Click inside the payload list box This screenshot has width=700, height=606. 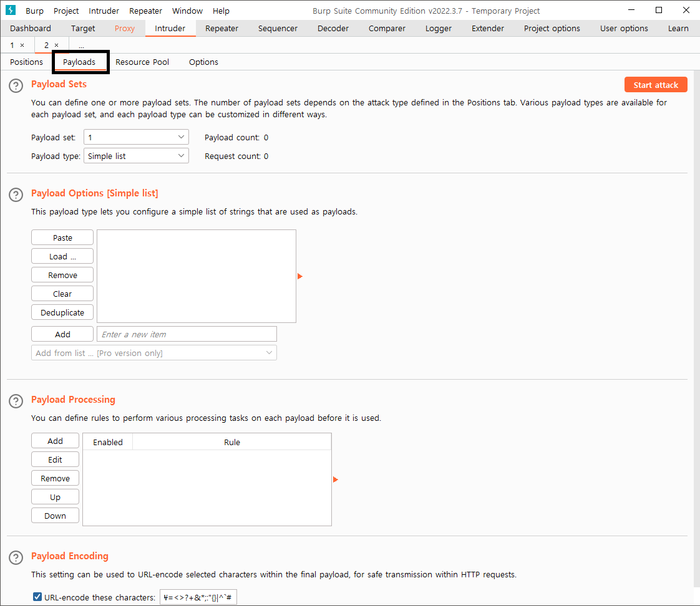coord(197,276)
